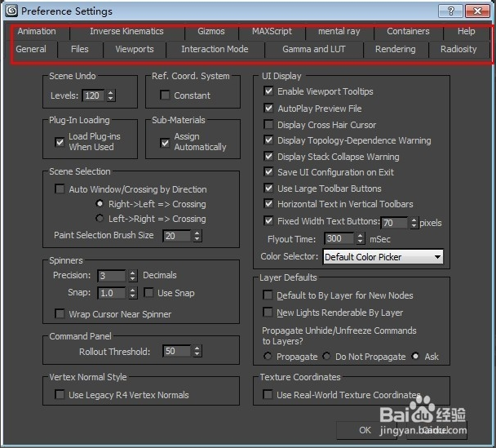The width and height of the screenshot is (496, 448).
Task: Enable Wrap Cursor Near Spinner
Action: pyautogui.click(x=60, y=313)
